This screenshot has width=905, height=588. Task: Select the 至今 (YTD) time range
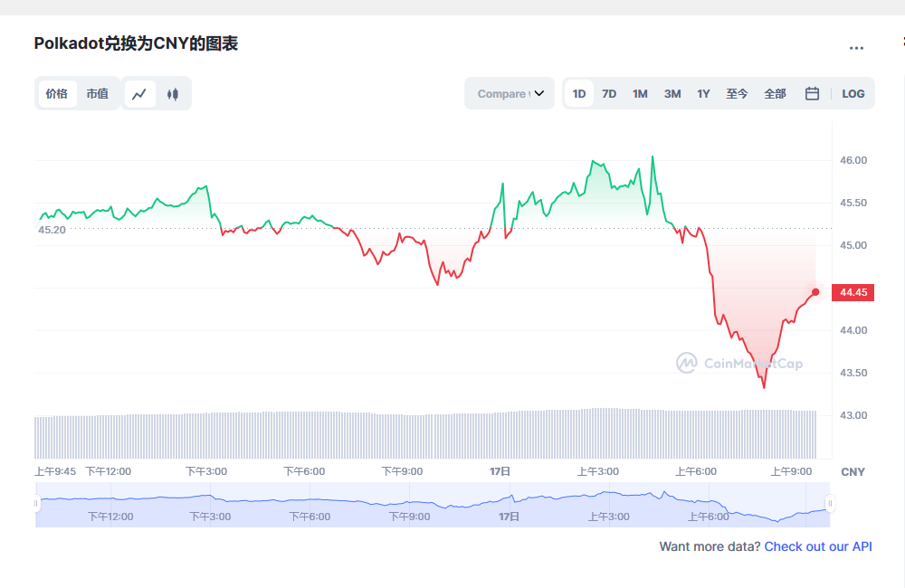[x=737, y=93]
